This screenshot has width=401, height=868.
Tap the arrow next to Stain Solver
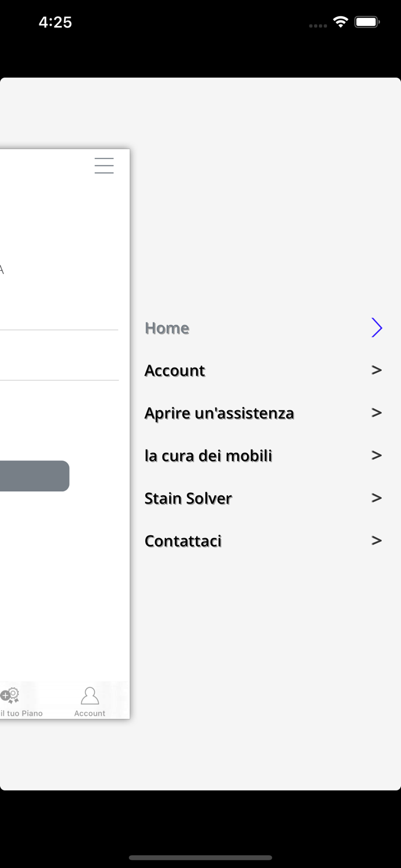377,498
